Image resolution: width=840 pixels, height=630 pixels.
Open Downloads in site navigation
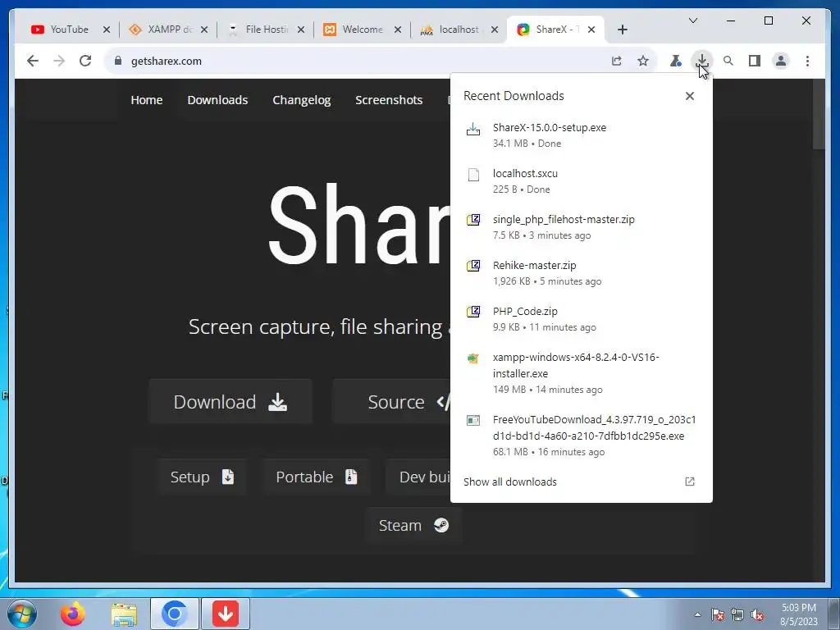[x=217, y=100]
